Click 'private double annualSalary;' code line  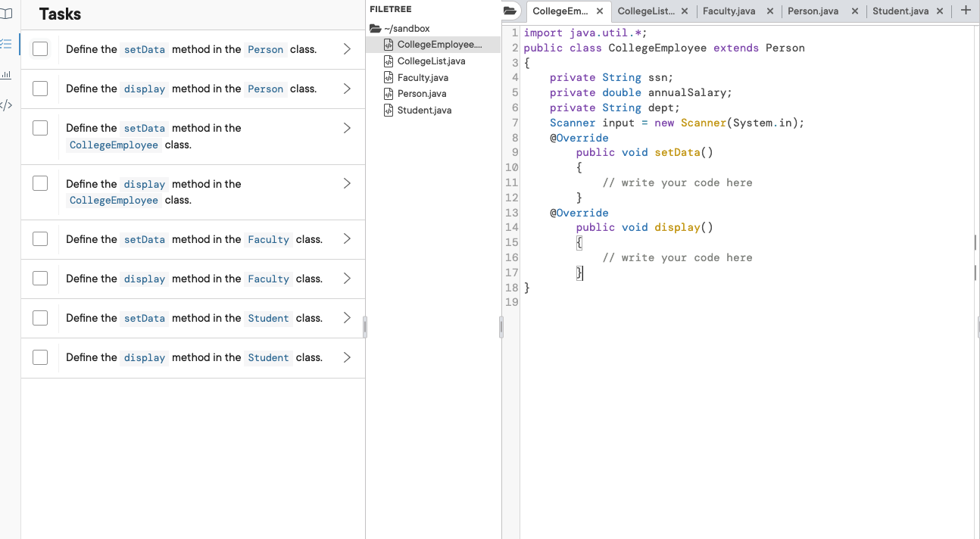[x=641, y=92]
